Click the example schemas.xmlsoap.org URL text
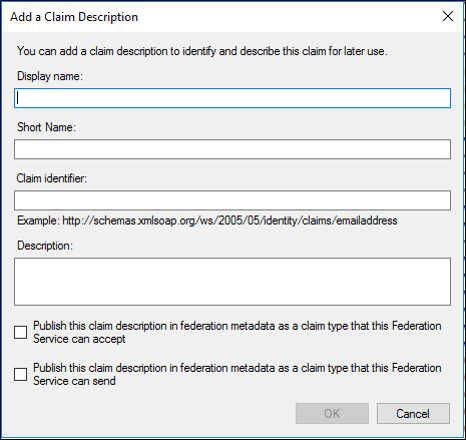The width and height of the screenshot is (466, 440). tap(230, 221)
